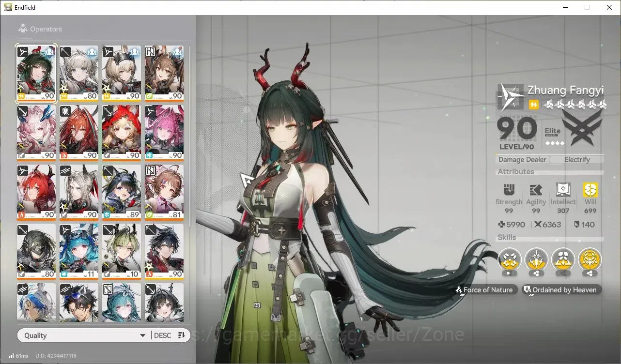
Task: Open the Quality sort dropdown
Action: [85, 335]
